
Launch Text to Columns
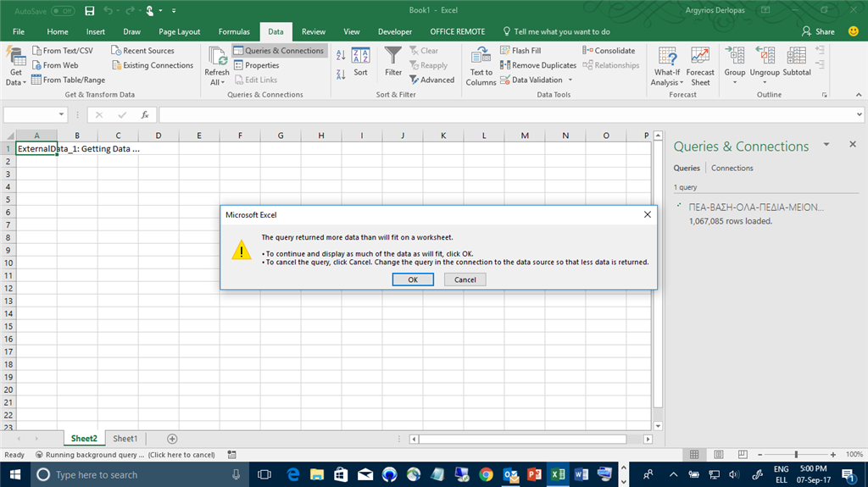pyautogui.click(x=481, y=66)
